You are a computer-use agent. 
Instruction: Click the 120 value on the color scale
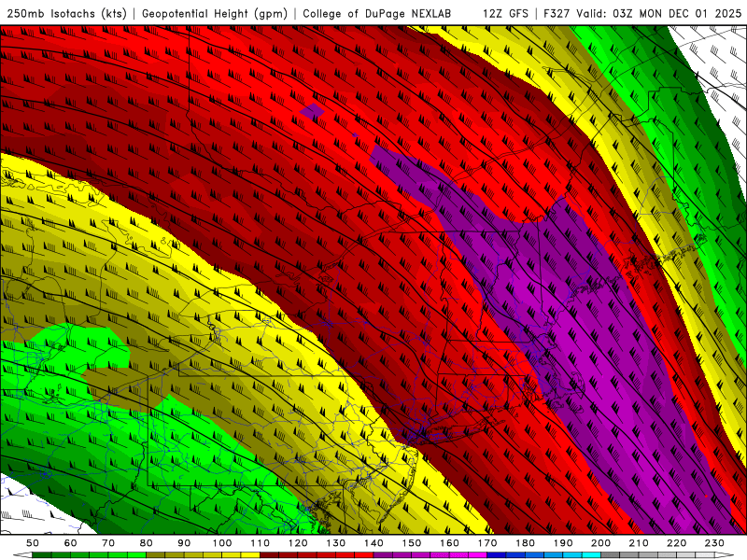coord(298,543)
